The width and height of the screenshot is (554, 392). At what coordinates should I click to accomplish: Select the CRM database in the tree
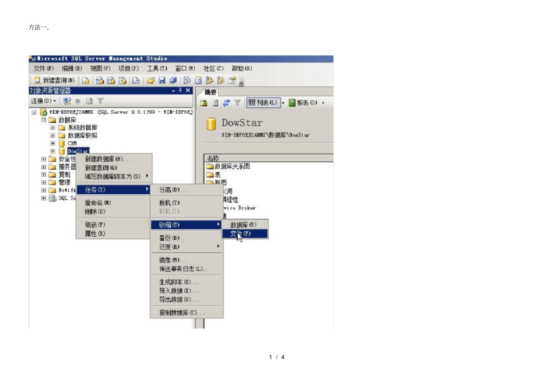coord(72,143)
